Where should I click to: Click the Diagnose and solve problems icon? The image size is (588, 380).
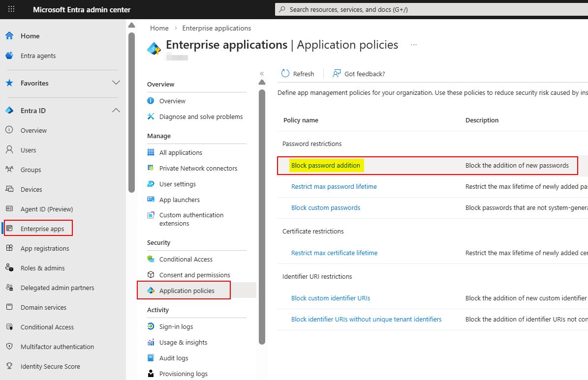[x=151, y=117]
